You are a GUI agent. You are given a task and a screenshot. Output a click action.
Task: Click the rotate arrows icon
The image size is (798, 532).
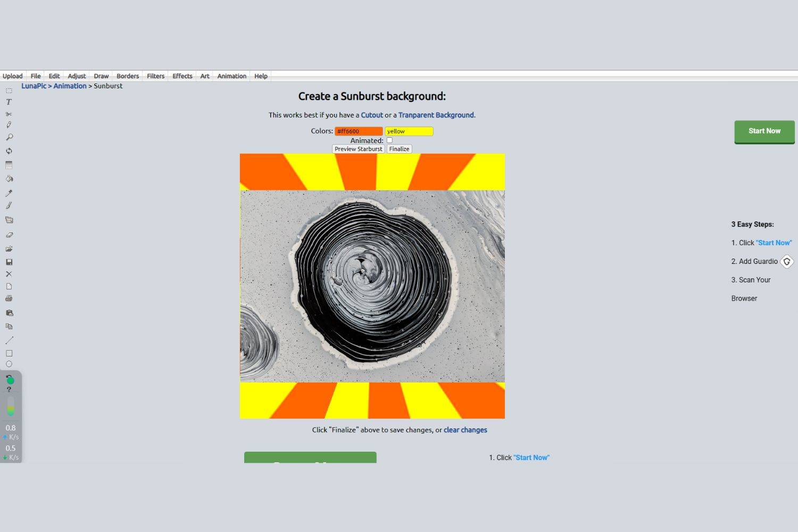pyautogui.click(x=9, y=151)
